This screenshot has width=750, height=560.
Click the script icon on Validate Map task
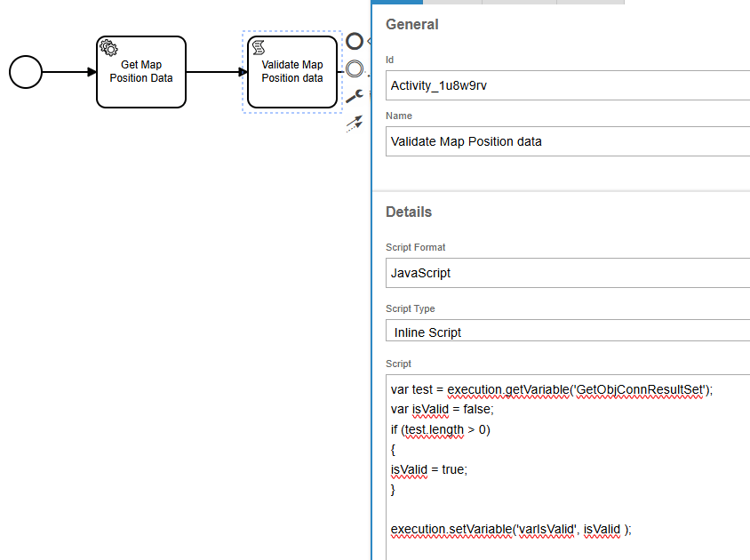click(259, 47)
